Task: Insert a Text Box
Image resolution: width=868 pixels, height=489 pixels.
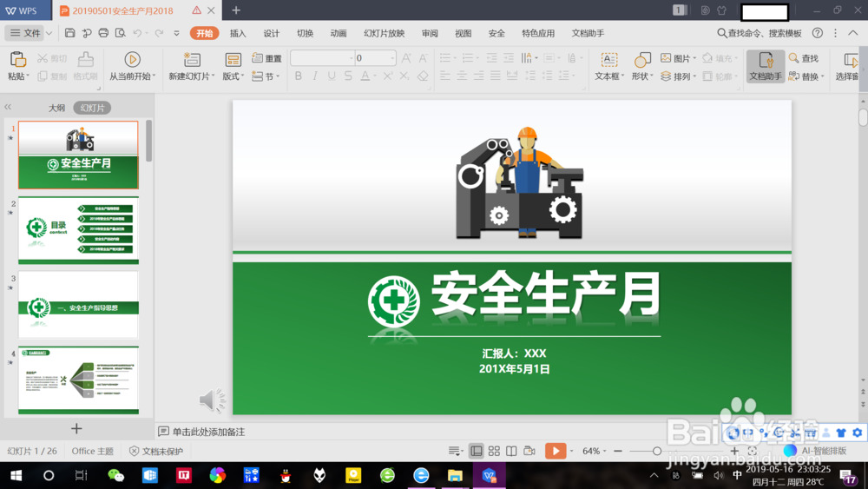Action: click(609, 66)
